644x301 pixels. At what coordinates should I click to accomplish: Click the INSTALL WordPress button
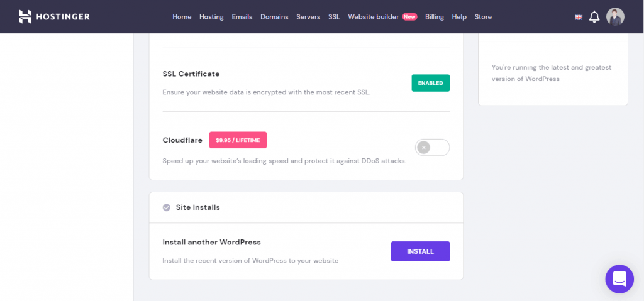coord(420,251)
